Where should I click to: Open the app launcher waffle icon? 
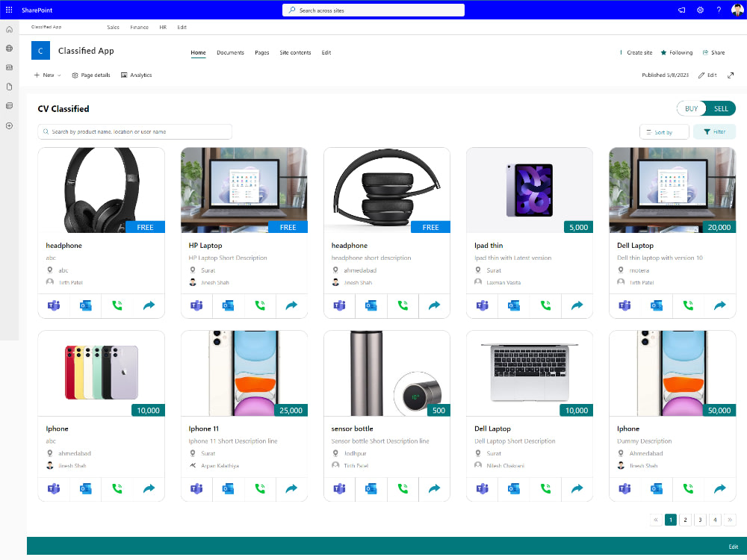pyautogui.click(x=8, y=9)
